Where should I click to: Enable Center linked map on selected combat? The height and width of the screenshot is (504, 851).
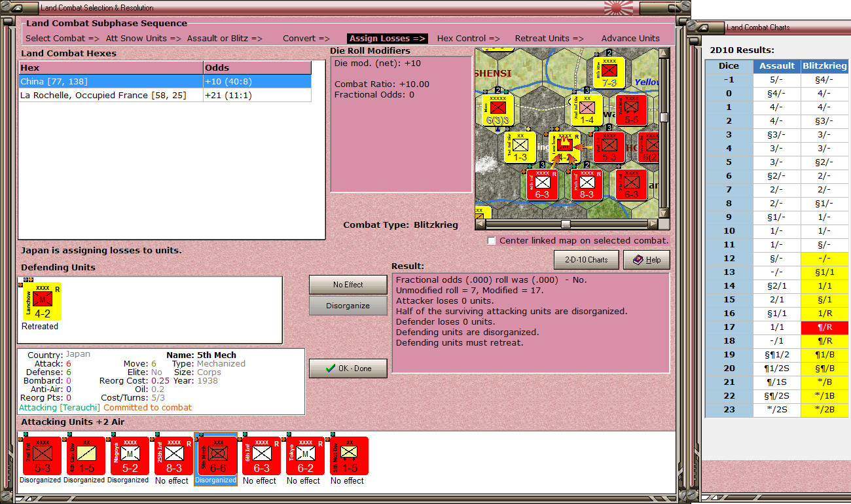492,241
